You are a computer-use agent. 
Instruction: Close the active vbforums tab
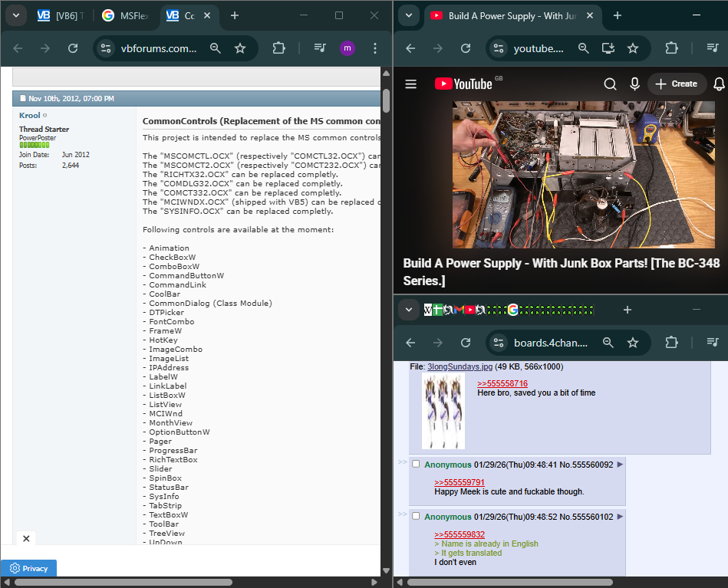(208, 16)
